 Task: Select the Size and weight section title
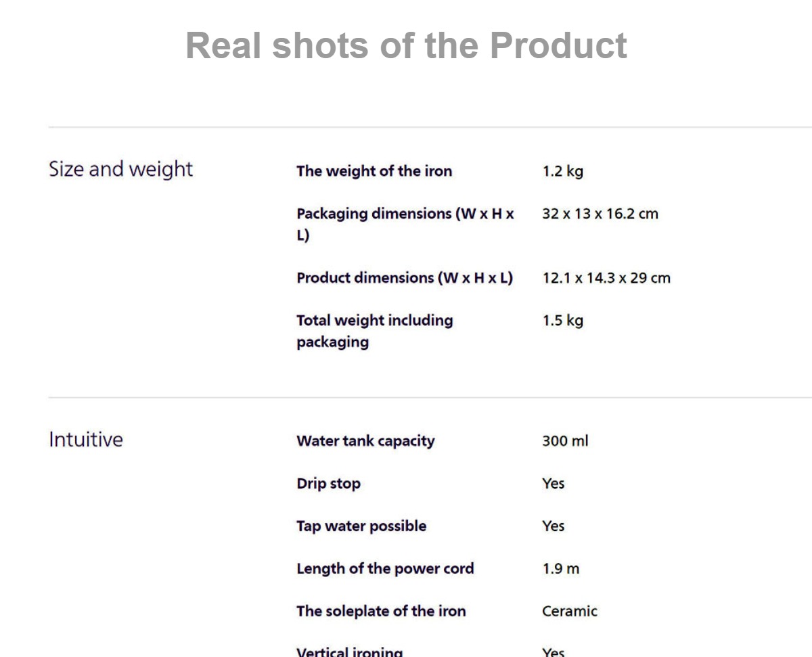pos(120,169)
